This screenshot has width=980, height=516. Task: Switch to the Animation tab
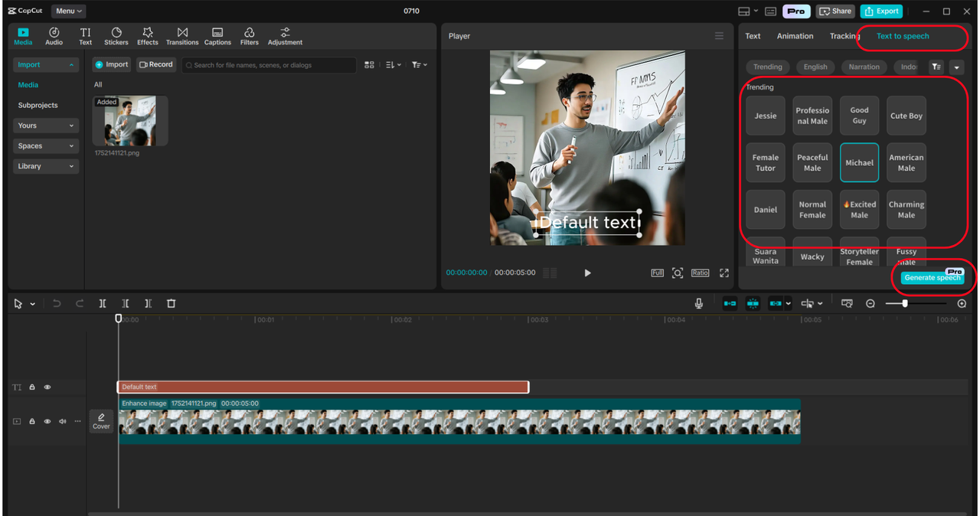(795, 36)
